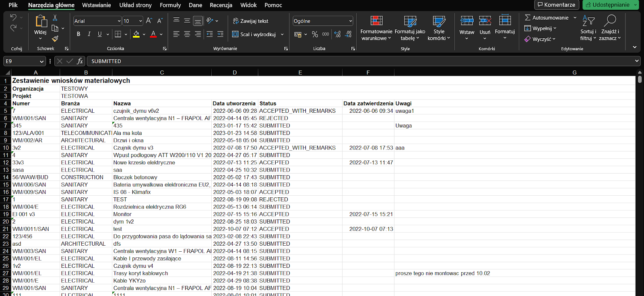Click the Copy icon
The image size is (644, 296).
pyautogui.click(x=55, y=28)
